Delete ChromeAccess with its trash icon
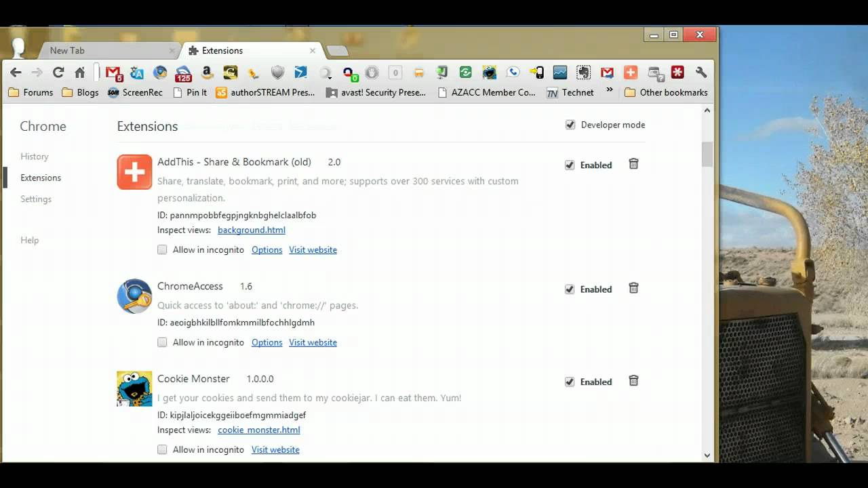Screen dimensions: 868x488 point(633,288)
